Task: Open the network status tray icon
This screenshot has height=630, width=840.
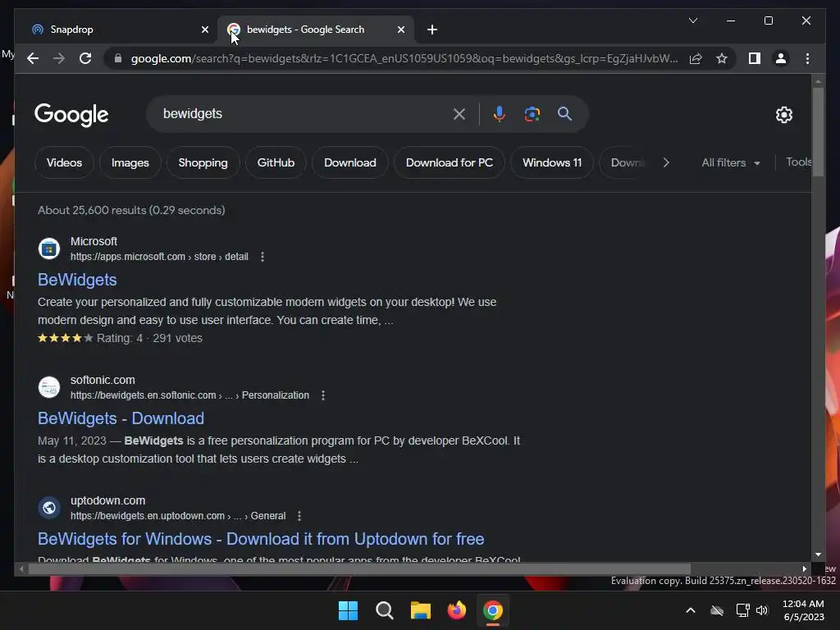Action: click(742, 610)
